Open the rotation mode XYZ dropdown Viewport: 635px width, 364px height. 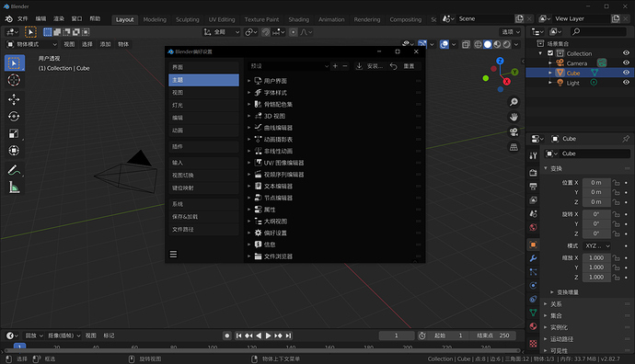[x=597, y=246]
